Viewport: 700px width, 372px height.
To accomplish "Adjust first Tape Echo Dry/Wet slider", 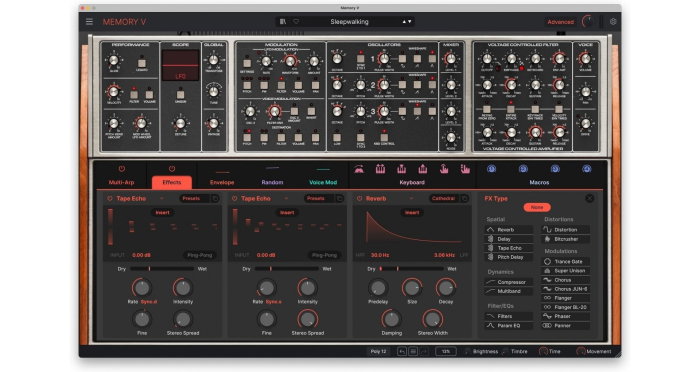I will (162, 269).
